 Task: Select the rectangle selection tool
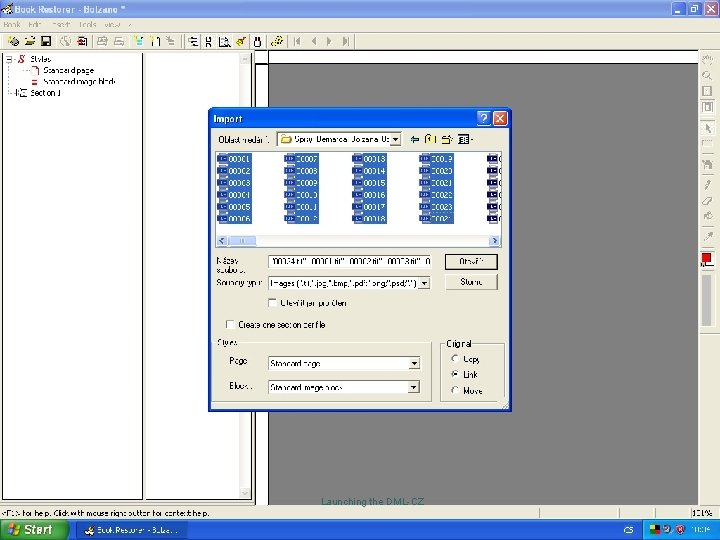[x=707, y=144]
